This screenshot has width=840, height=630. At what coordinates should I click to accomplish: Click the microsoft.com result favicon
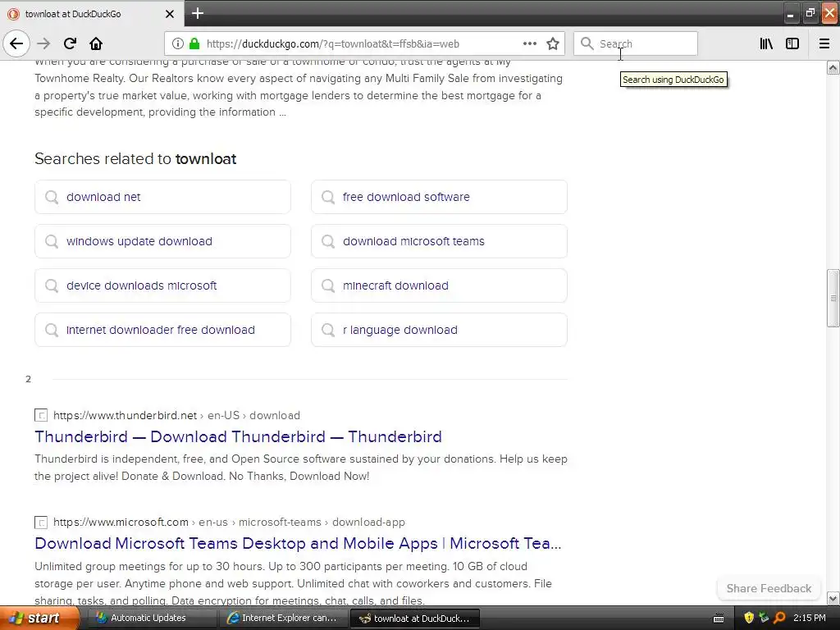click(x=41, y=522)
